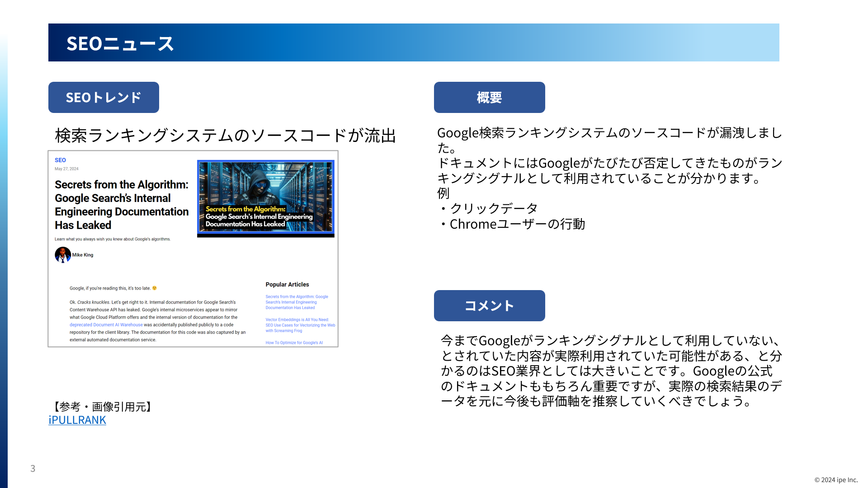Image resolution: width=868 pixels, height=488 pixels.
Task: Open the iPULLRANK source link
Action: pyautogui.click(x=77, y=420)
